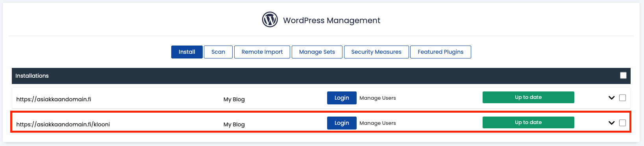Open the Install tab
Screen dimensions: 644x146
tap(187, 52)
